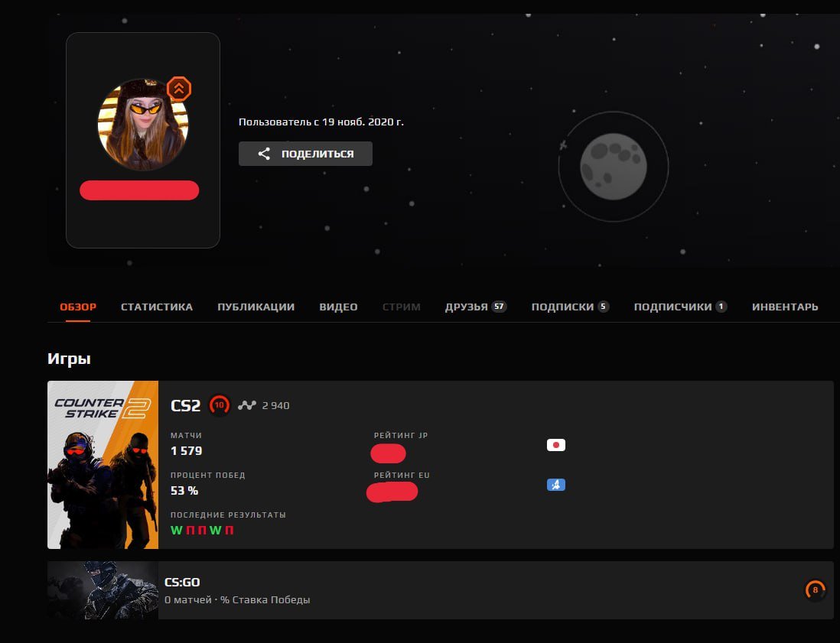Open the CS:GO game thumbnail
Viewport: 840px width, 643px height.
click(x=103, y=590)
